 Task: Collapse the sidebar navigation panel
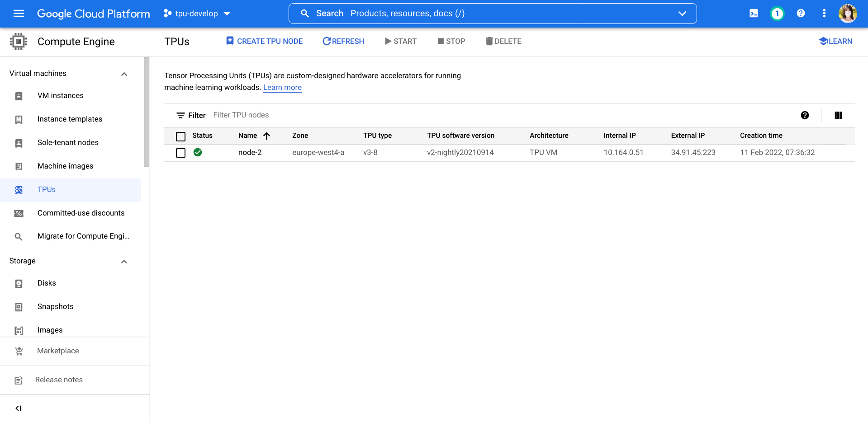point(19,408)
